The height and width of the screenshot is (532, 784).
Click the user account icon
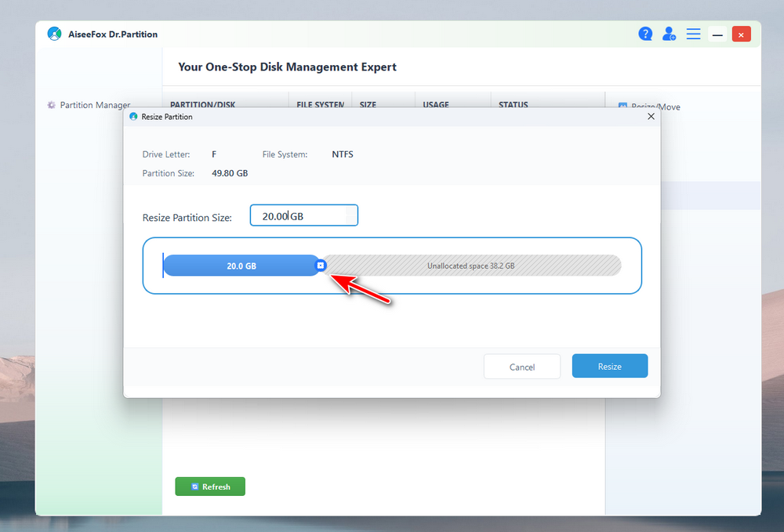[669, 34]
